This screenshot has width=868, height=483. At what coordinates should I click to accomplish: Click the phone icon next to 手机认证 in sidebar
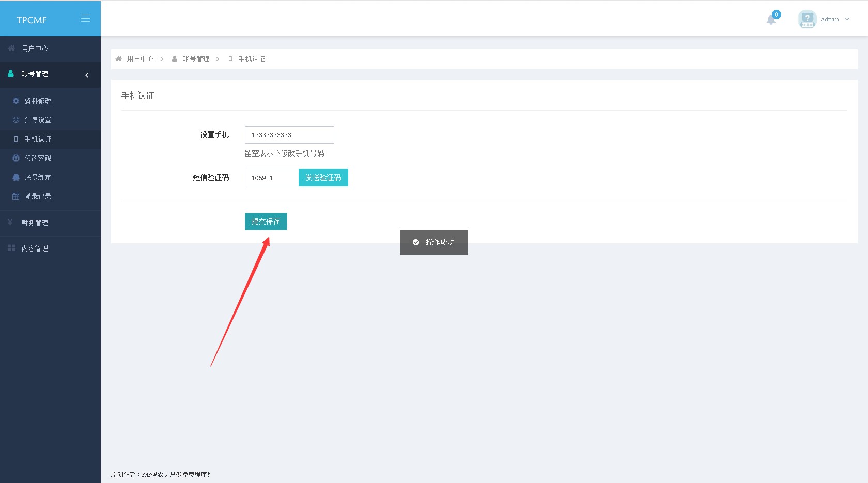16,139
